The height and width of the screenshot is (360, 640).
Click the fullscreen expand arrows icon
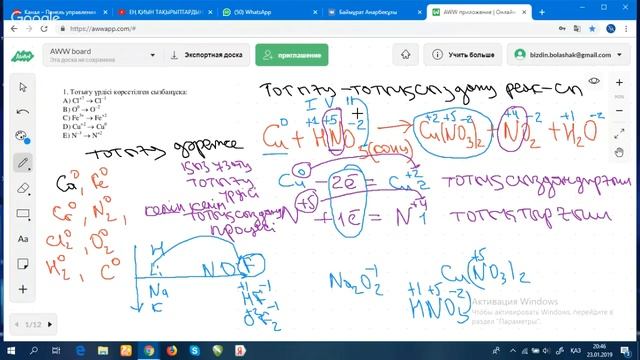point(619,133)
